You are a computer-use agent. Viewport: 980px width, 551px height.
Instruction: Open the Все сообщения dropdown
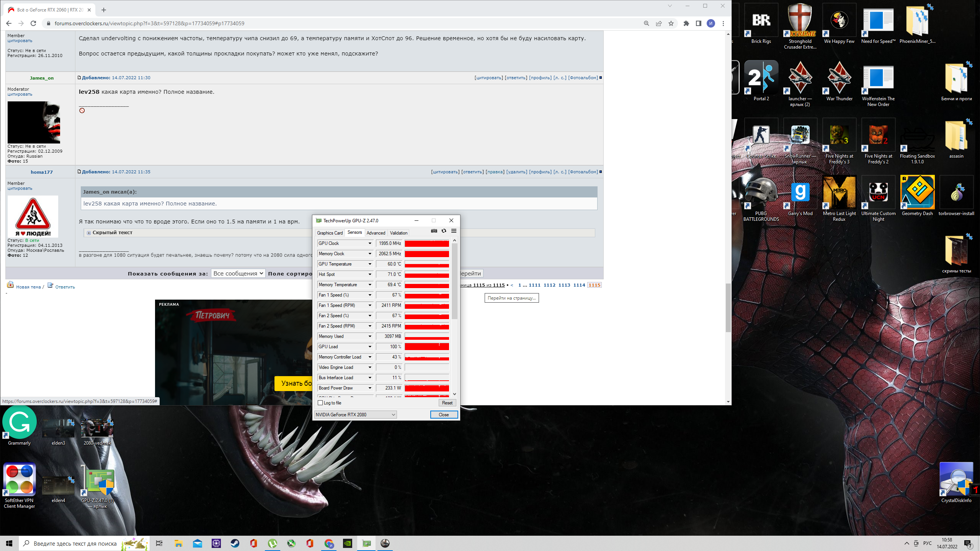[x=238, y=273]
